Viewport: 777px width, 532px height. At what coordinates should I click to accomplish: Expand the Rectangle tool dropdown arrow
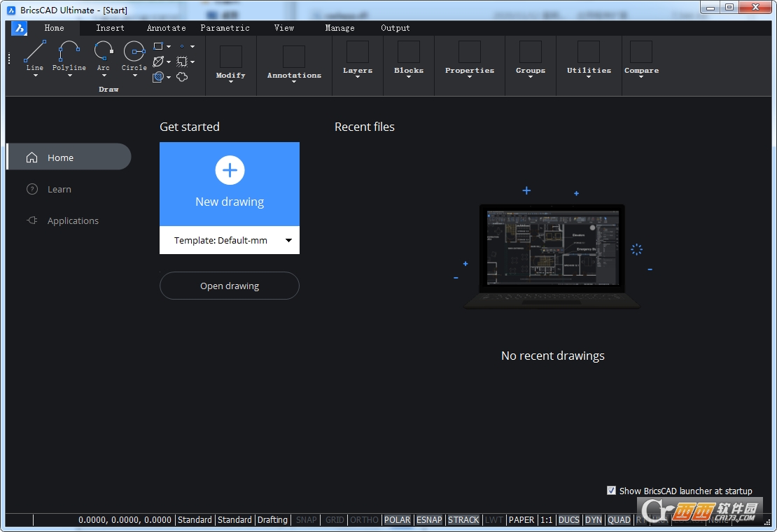point(169,47)
